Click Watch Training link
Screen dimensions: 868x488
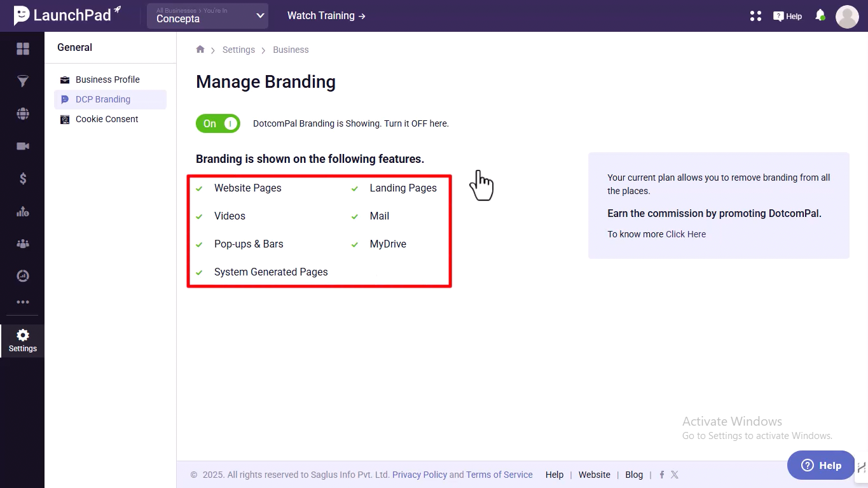tap(326, 16)
